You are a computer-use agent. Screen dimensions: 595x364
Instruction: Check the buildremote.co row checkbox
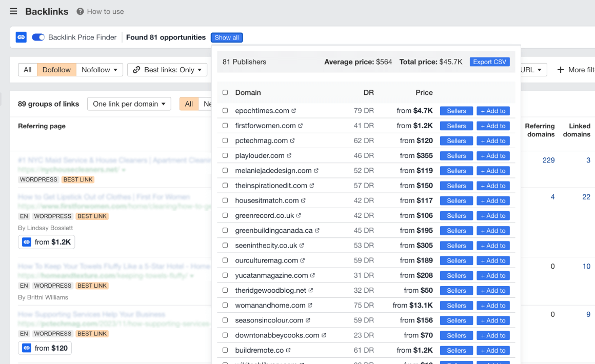point(225,350)
